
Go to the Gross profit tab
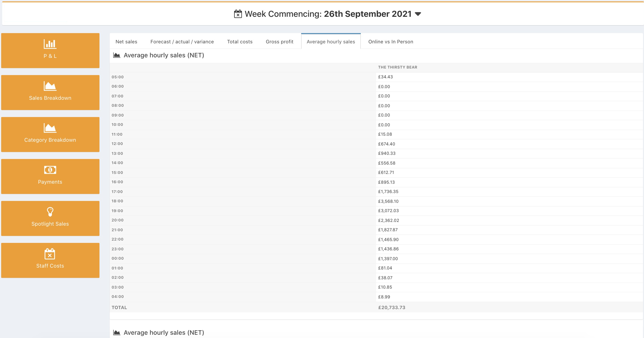point(279,42)
